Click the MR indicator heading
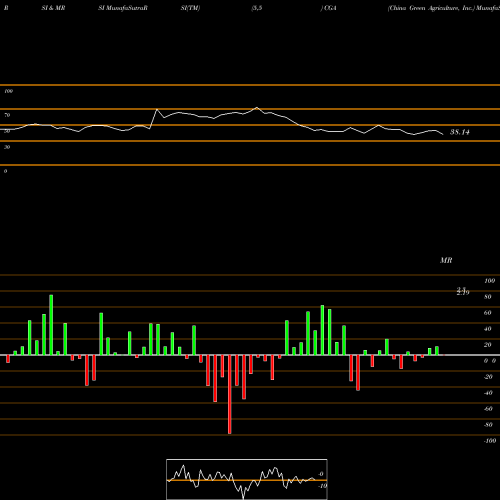The height and width of the screenshot is (500, 500). pyautogui.click(x=446, y=260)
